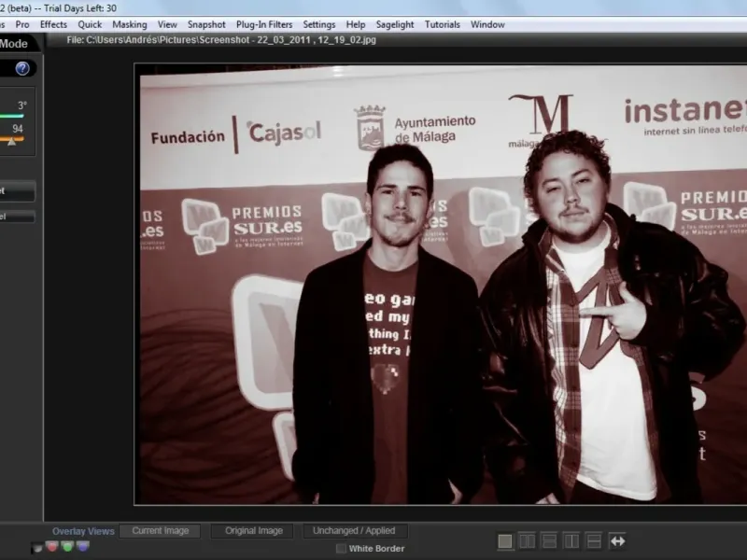Screen dimensions: 747x560
Task: Open the Quick menu
Action: (x=90, y=25)
